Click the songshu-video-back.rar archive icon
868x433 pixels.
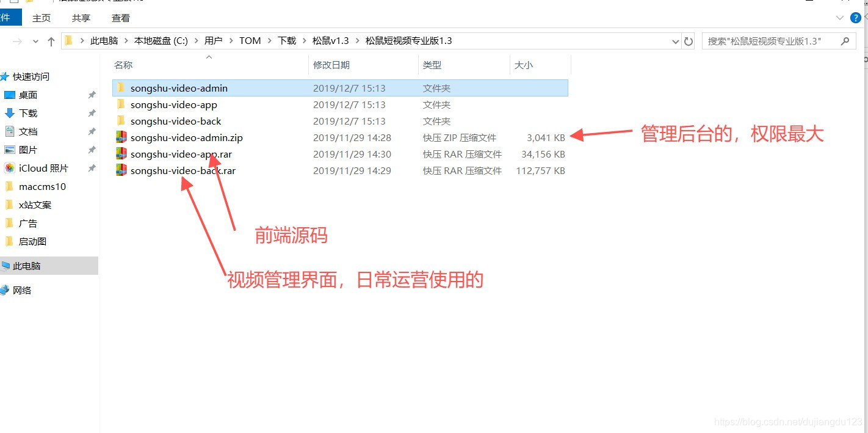(x=121, y=170)
